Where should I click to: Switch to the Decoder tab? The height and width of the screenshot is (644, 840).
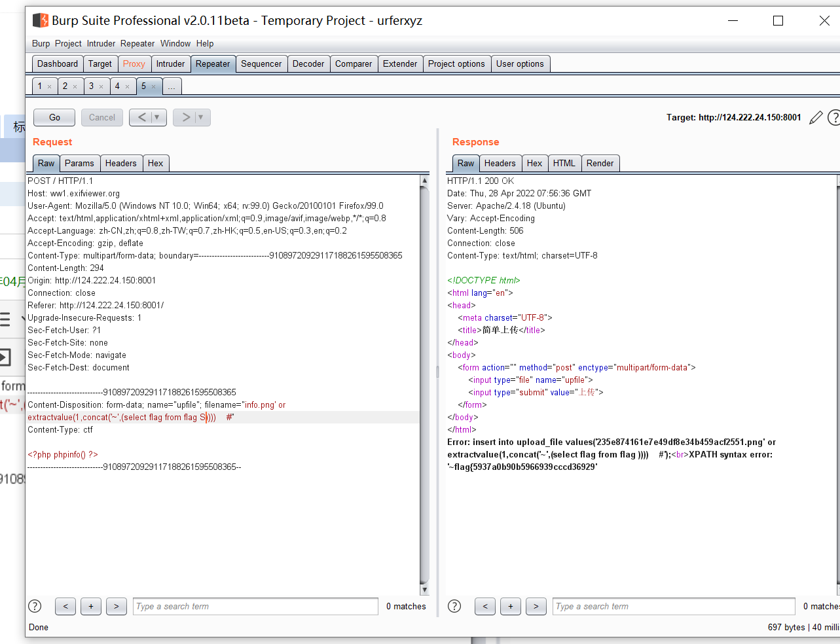click(308, 63)
